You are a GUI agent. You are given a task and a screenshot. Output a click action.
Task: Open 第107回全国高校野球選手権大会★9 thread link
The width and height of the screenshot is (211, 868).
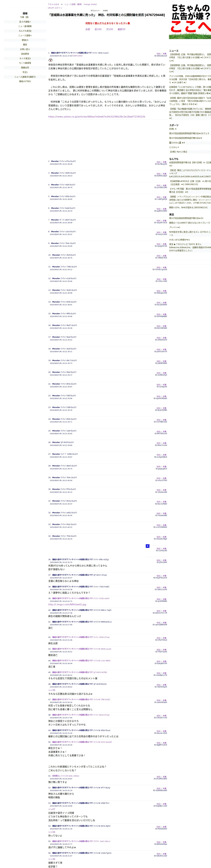185,138
